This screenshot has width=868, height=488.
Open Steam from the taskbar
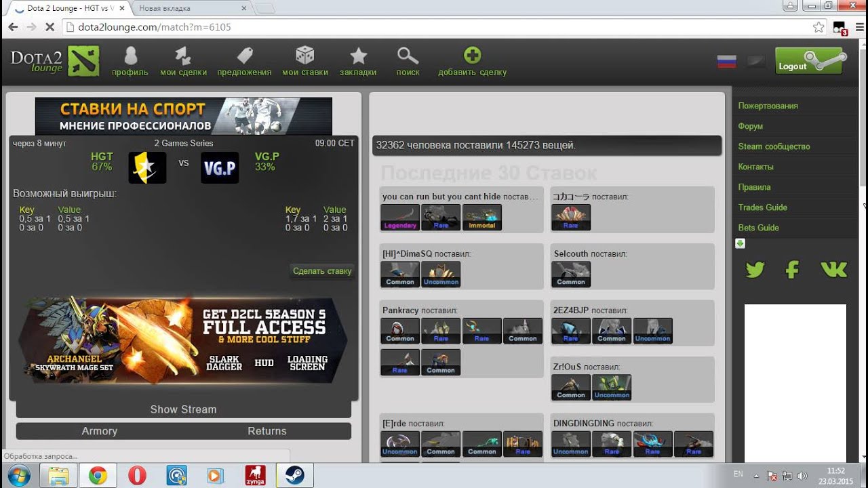click(x=294, y=476)
